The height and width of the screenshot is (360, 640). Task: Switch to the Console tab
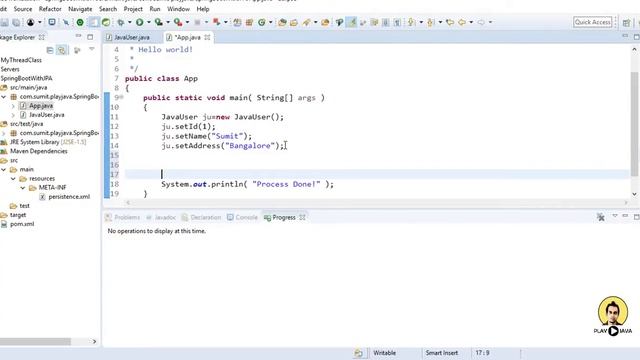tap(242, 218)
